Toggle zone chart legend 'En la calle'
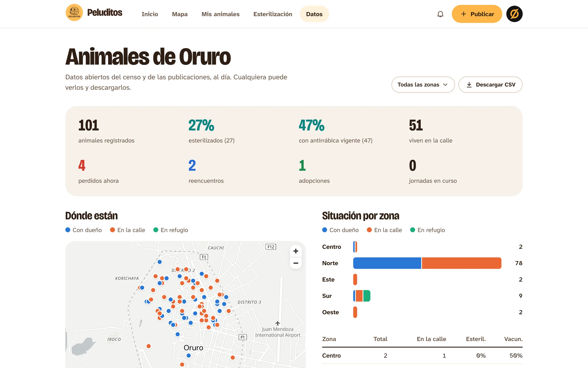Image resolution: width=588 pixels, height=368 pixels. coord(384,230)
